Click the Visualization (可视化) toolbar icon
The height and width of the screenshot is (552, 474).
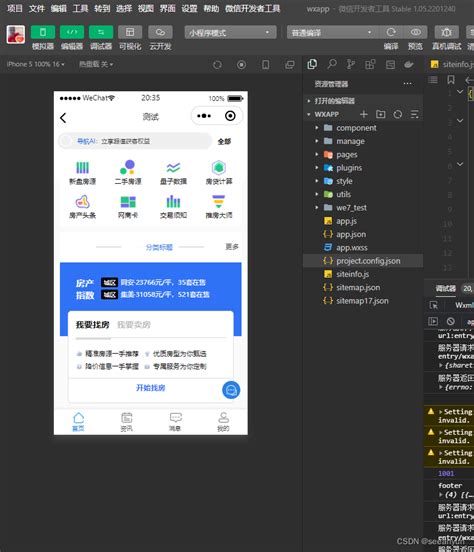pyautogui.click(x=130, y=32)
